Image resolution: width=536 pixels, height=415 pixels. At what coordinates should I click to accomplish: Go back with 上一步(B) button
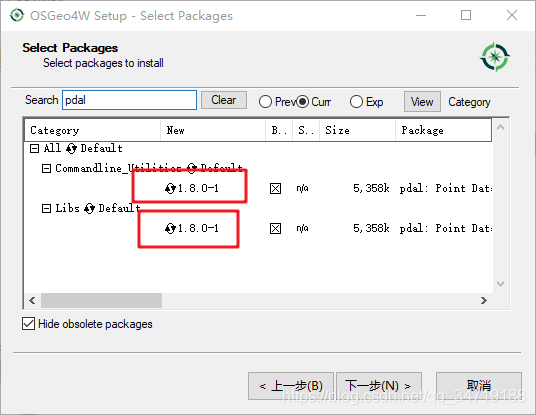[291, 386]
